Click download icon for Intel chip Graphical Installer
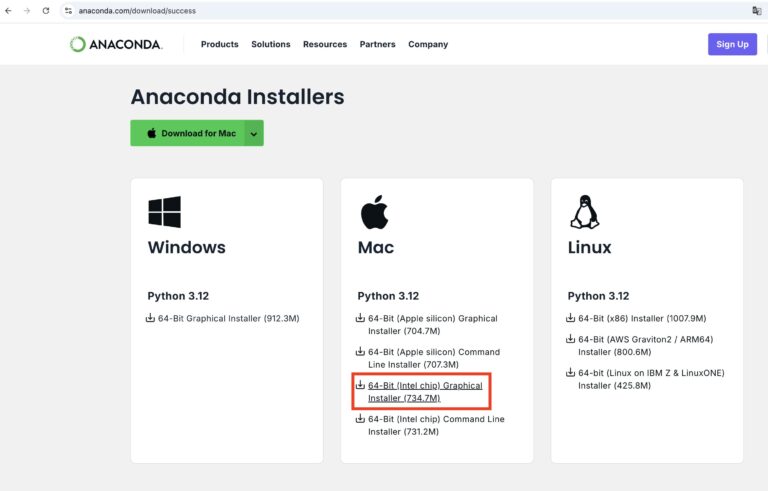Screen dimensions: 768x491 (x=360, y=385)
